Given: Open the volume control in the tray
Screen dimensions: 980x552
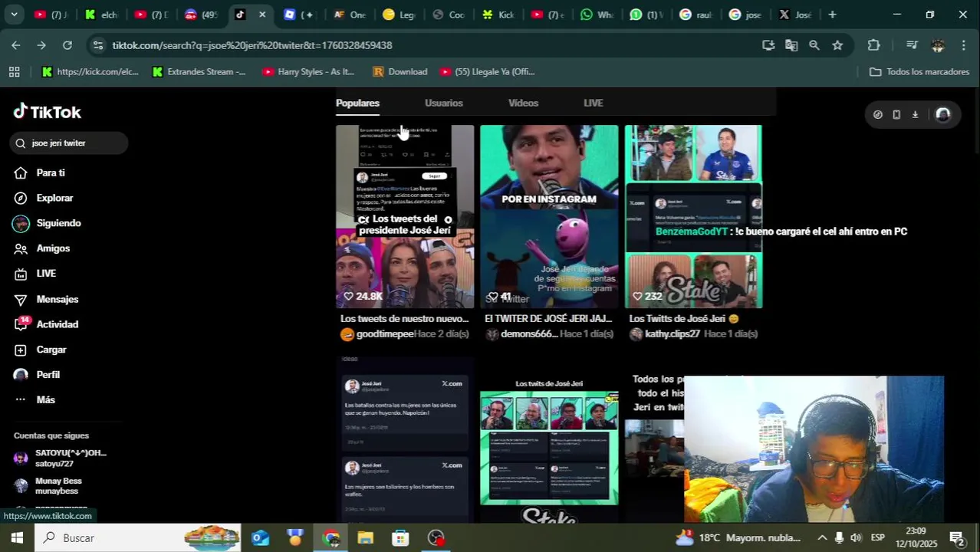Looking at the screenshot, I should click(x=856, y=537).
